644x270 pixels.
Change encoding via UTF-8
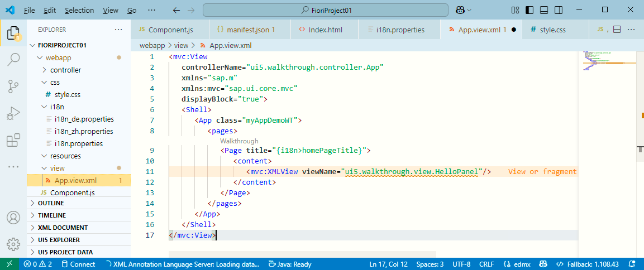[461, 264]
